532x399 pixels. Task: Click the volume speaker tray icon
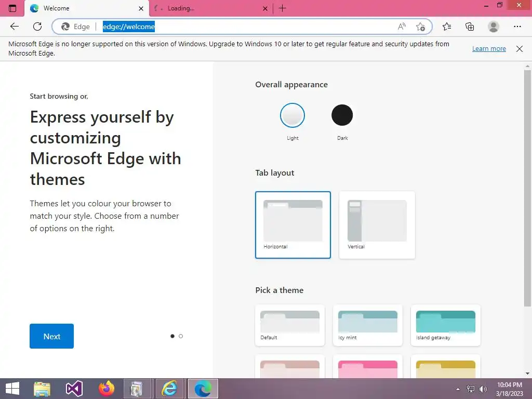pos(483,389)
